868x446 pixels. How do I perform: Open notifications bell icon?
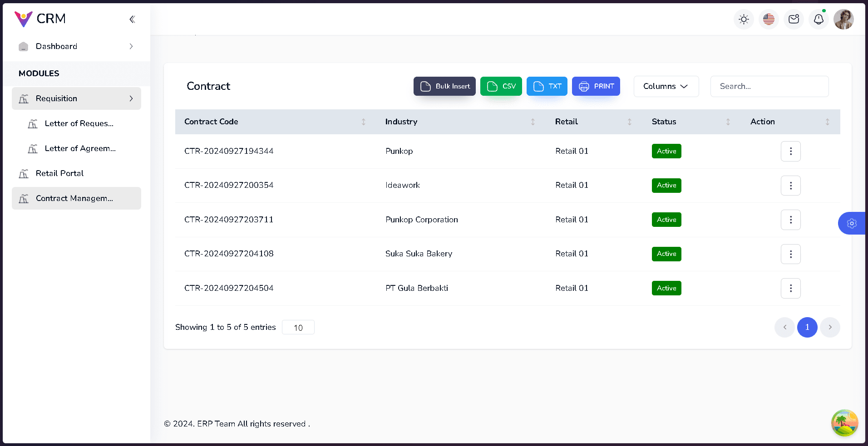click(819, 19)
